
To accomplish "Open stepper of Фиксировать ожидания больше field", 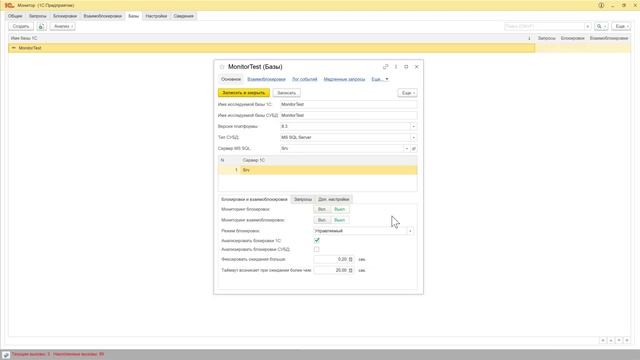I will [351, 259].
